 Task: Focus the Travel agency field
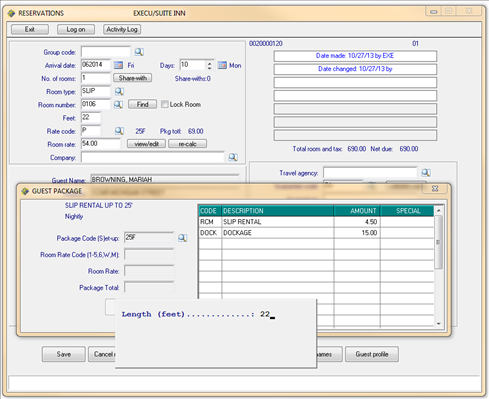coord(370,172)
